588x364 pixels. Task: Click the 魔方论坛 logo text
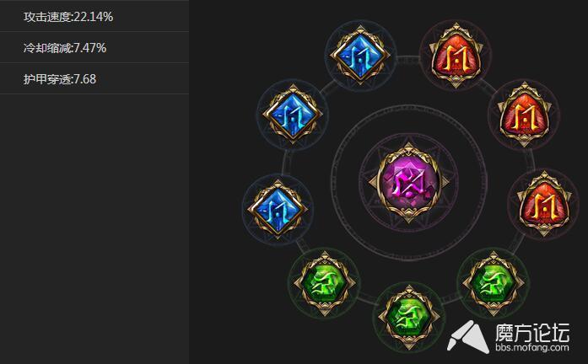click(532, 332)
